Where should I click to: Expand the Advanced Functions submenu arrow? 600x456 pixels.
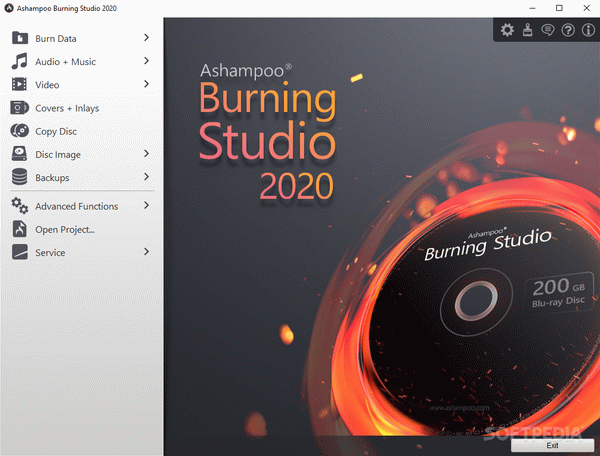pyautogui.click(x=146, y=205)
